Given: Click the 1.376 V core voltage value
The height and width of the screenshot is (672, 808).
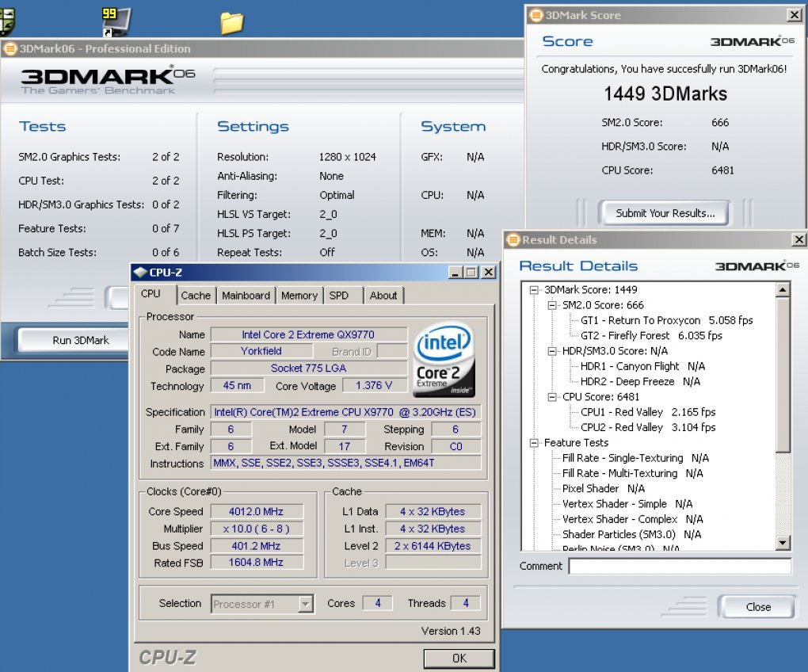Looking at the screenshot, I should coord(374,385).
